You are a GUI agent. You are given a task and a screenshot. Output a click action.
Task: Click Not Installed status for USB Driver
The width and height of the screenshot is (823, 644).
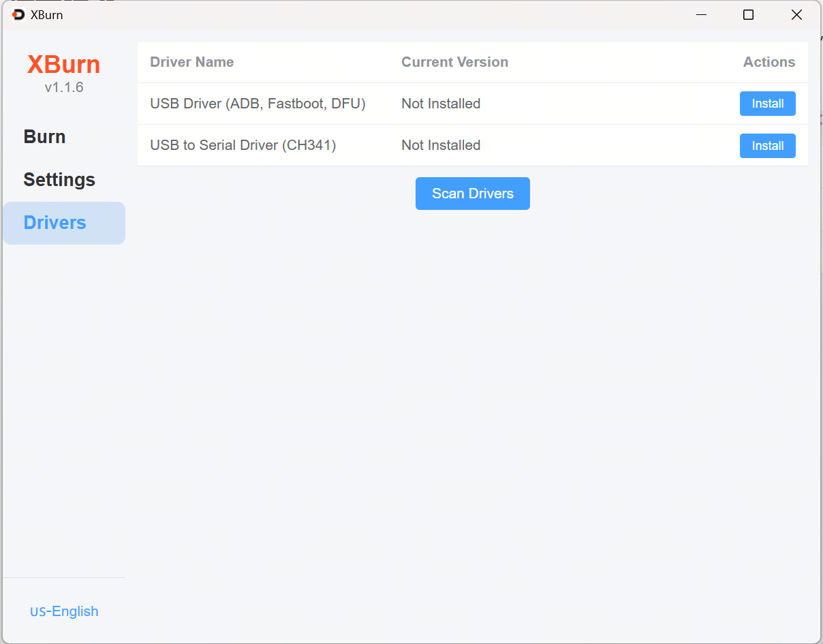click(441, 104)
